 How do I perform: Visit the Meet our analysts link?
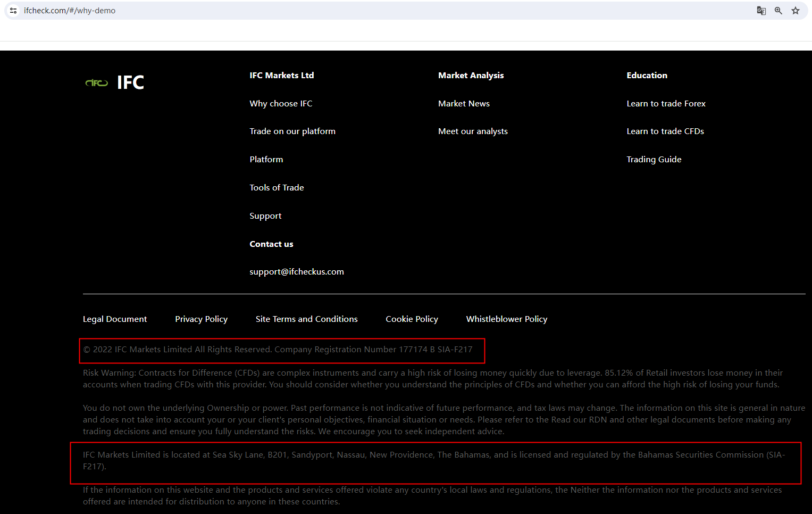coord(473,131)
